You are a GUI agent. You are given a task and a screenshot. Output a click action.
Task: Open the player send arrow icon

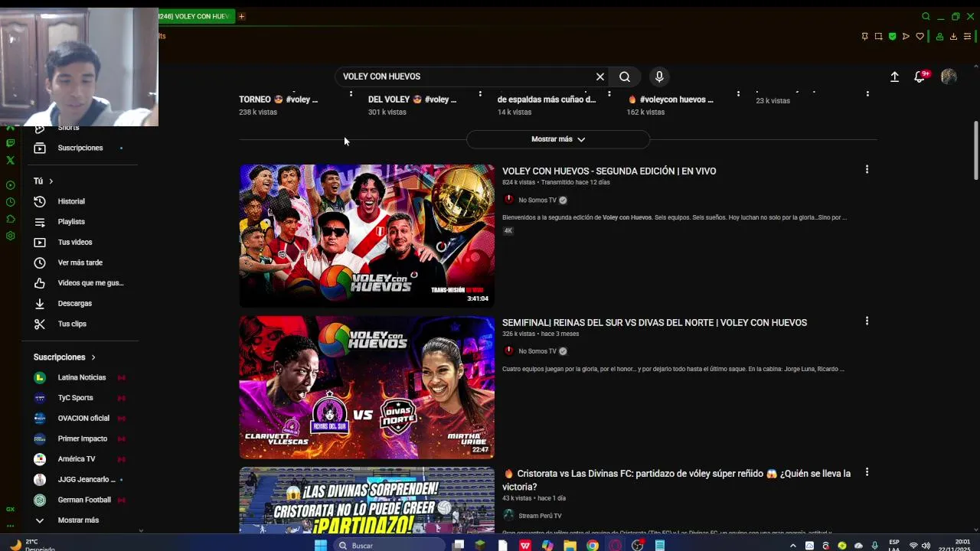(906, 36)
